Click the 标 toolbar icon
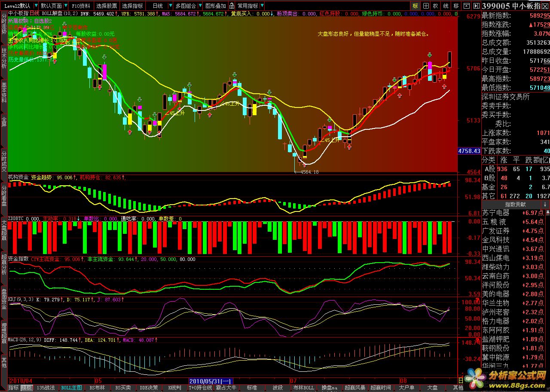This screenshot has width=550, height=392. point(415,6)
